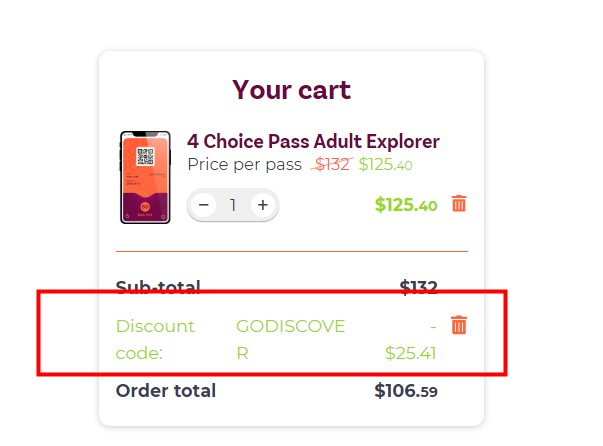Delete the GODISCOVER discount code with trash icon
The width and height of the screenshot is (603, 446).
[x=459, y=325]
